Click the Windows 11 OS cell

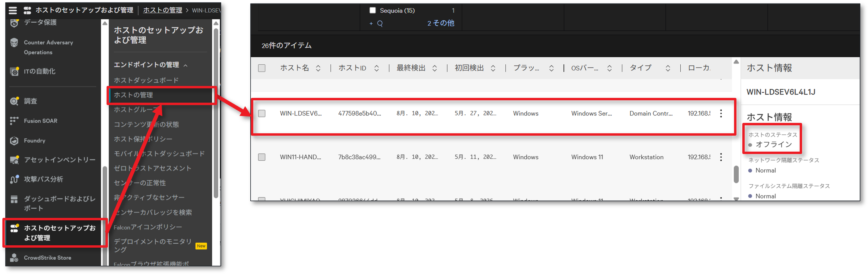pyautogui.click(x=587, y=157)
